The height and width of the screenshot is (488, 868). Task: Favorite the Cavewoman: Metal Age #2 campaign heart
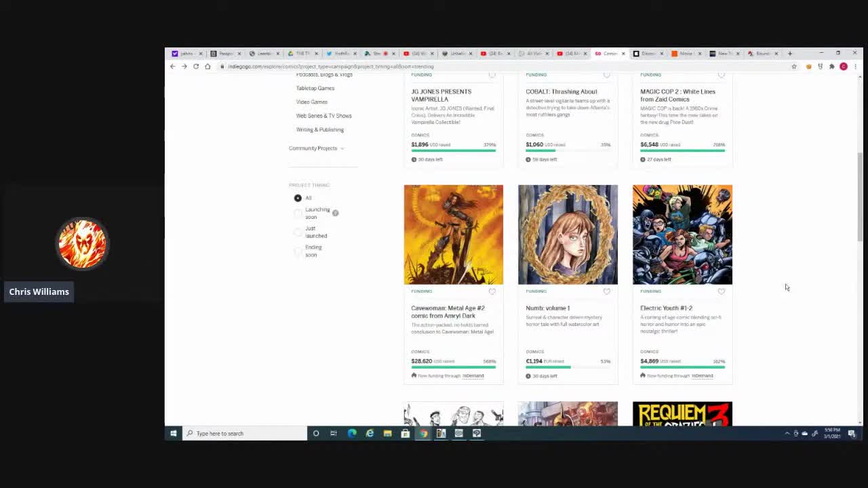492,291
